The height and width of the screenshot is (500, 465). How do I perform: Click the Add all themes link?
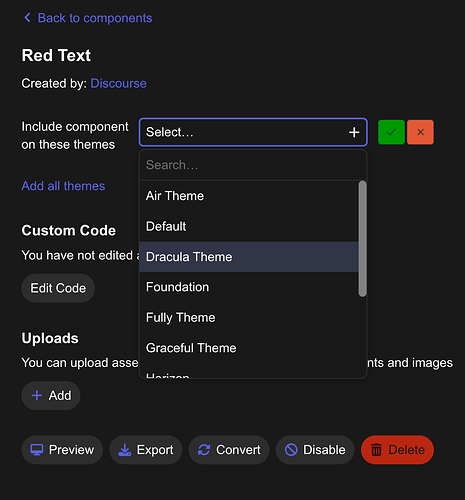63,186
